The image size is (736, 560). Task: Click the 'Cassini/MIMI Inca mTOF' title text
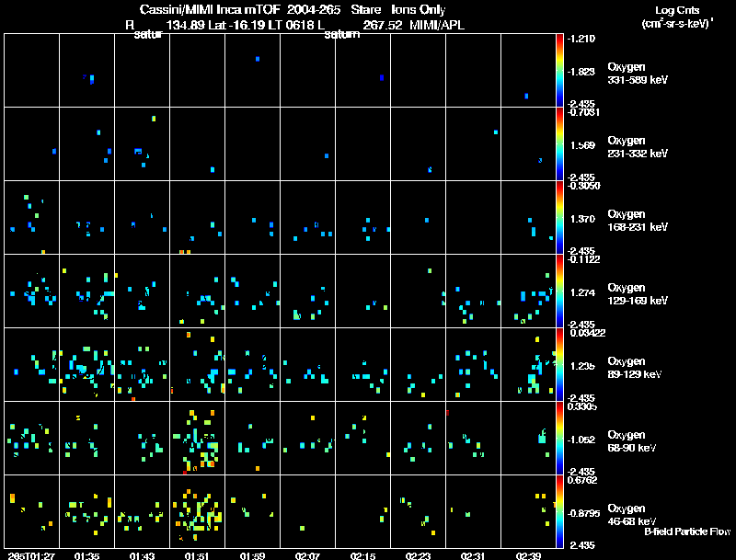click(x=210, y=9)
